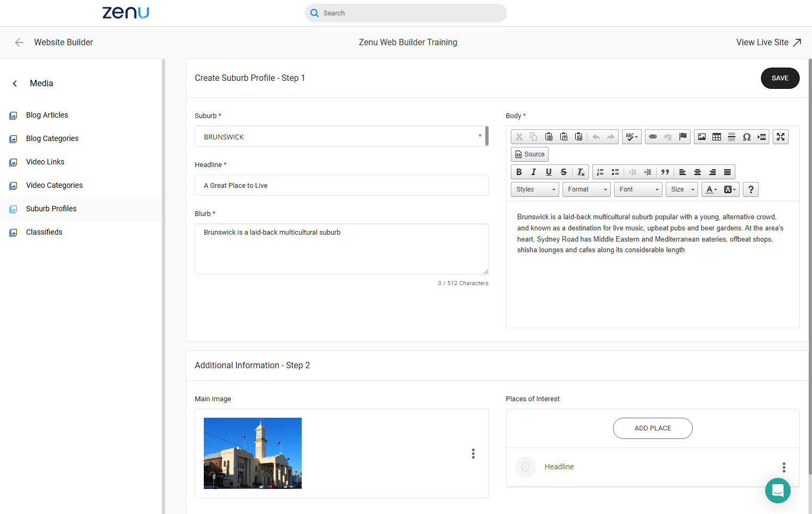Maximize the Body editor
The height and width of the screenshot is (514, 812).
(x=781, y=137)
